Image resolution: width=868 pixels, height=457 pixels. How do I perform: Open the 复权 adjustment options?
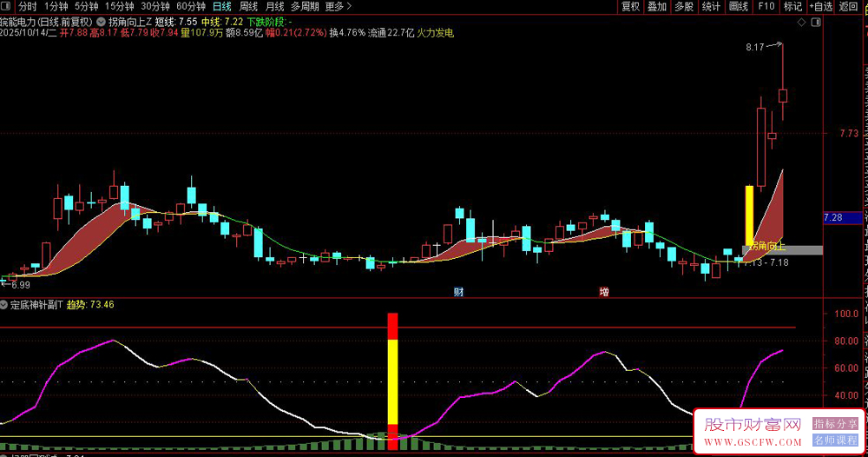630,7
